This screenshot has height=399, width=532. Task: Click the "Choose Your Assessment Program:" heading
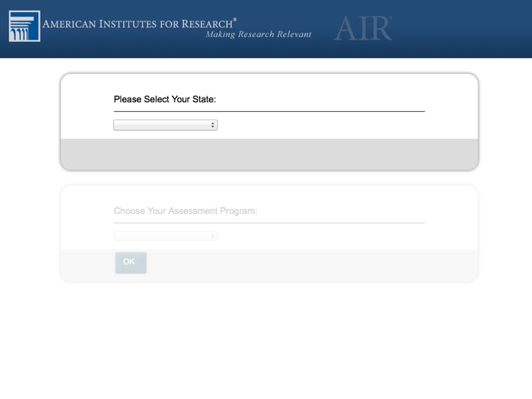185,211
